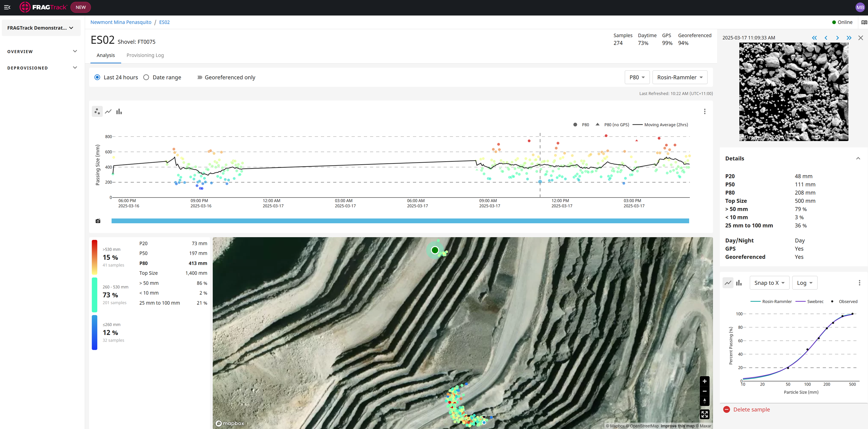Open Improve this map link
Viewport: 868px width, 429px height.
(x=677, y=426)
